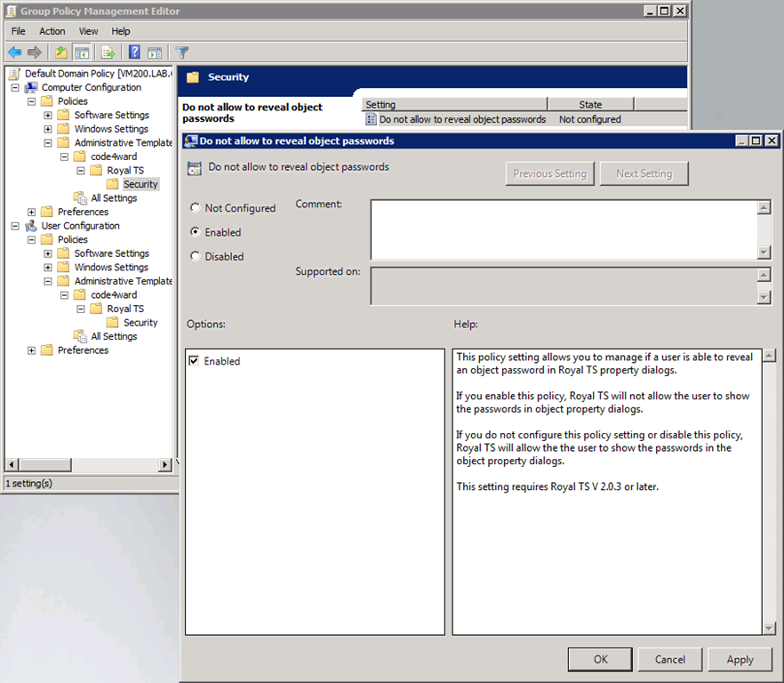Click the Show/Hide Action Pane icon

155,52
